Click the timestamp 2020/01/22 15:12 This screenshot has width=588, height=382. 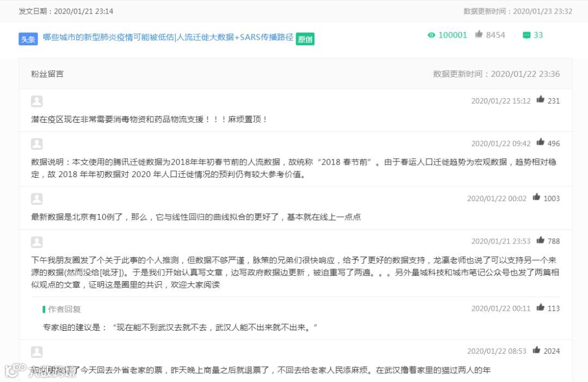[x=501, y=101]
